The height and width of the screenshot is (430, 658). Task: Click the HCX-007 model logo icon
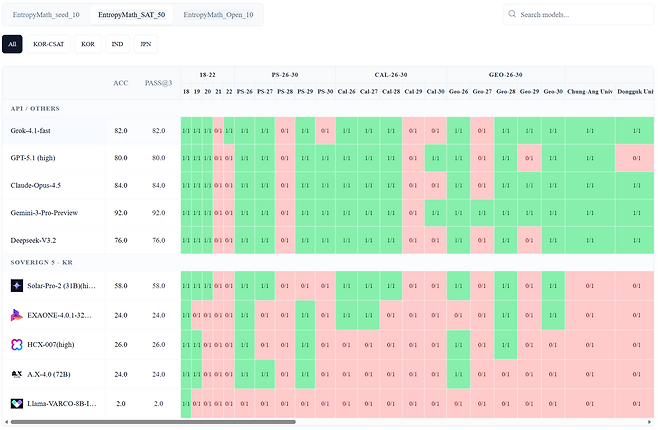[x=16, y=344]
